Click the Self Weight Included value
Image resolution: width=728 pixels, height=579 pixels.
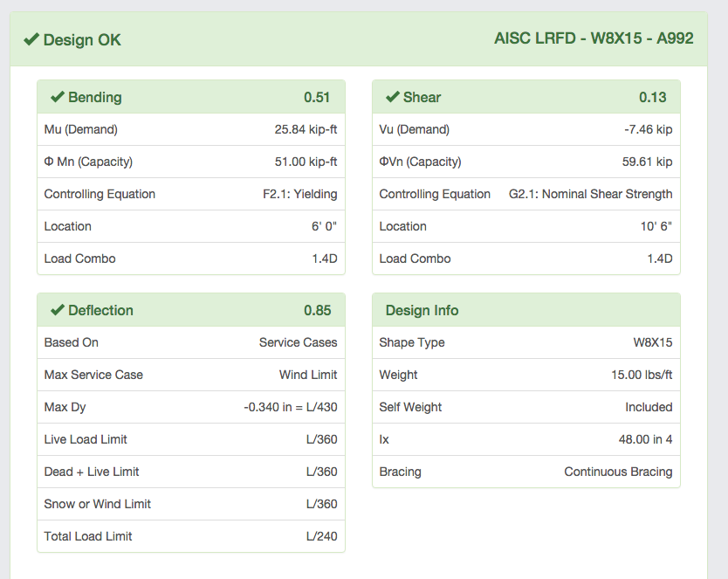click(x=649, y=407)
